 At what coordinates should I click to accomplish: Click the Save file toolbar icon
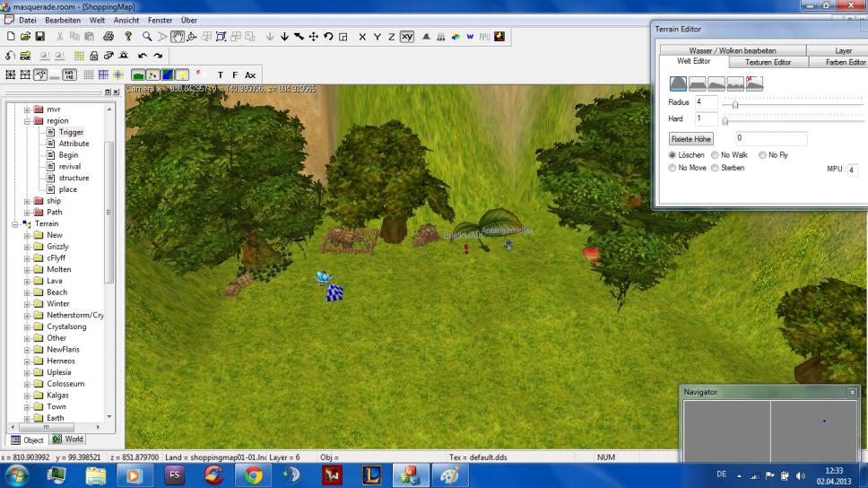click(40, 37)
